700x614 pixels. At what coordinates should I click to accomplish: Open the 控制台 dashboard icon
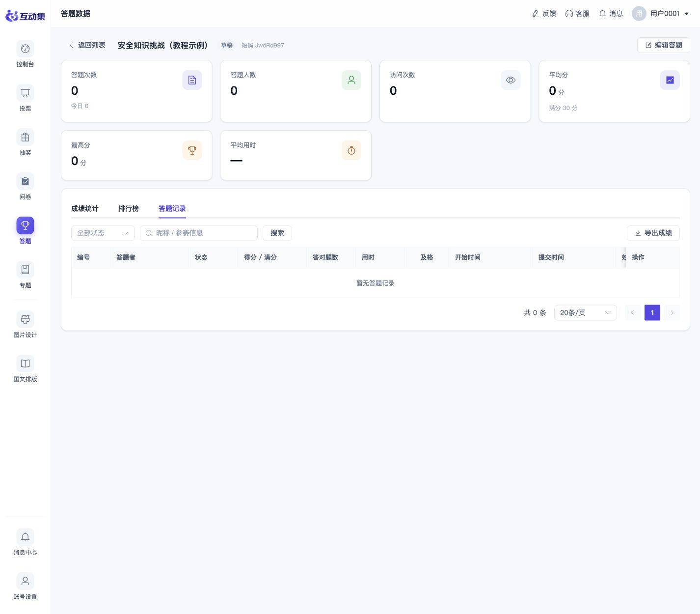pyautogui.click(x=25, y=49)
